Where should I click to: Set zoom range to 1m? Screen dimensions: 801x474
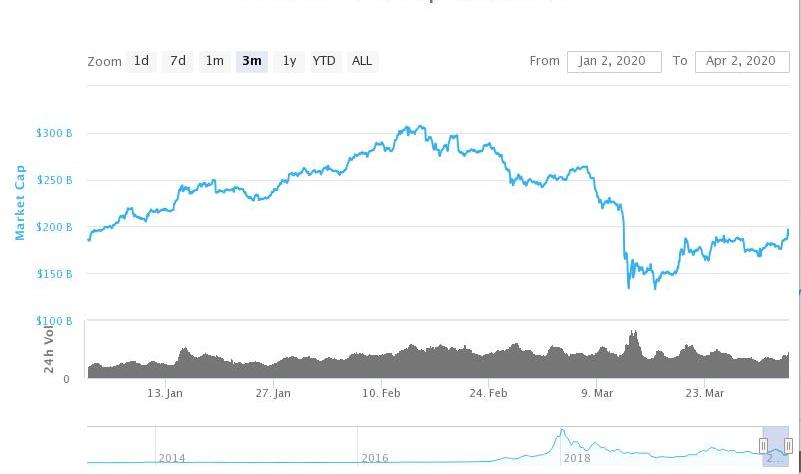coord(215,61)
